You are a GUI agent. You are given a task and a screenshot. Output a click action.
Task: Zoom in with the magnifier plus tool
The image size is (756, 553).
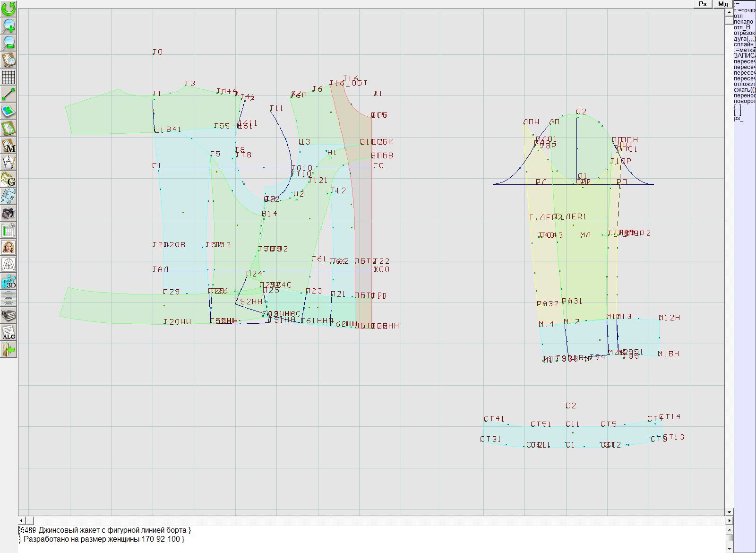(x=9, y=26)
